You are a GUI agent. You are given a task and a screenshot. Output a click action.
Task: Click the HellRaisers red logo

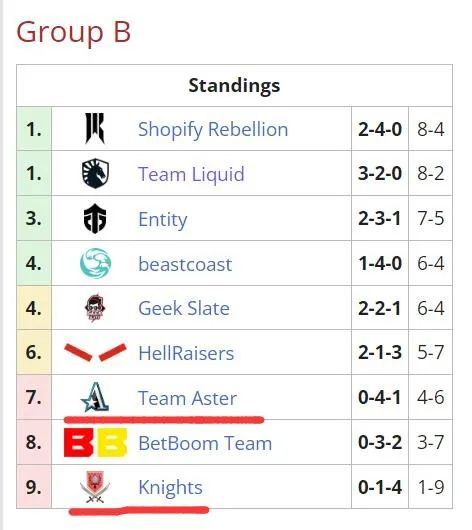(95, 353)
